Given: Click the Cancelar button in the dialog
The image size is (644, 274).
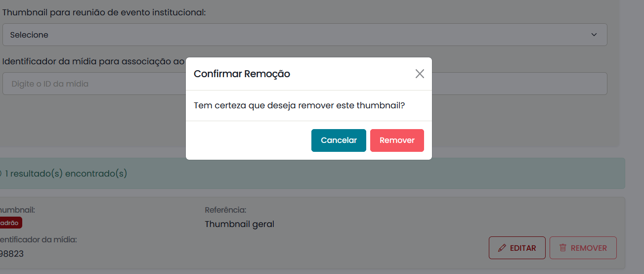Looking at the screenshot, I should (x=339, y=140).
